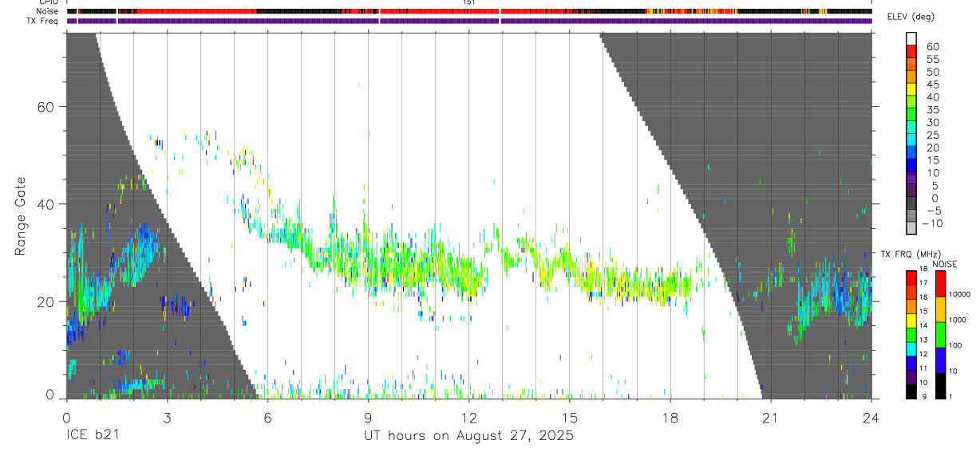Click the horizontal noise indicator strip at top

tap(469, 11)
